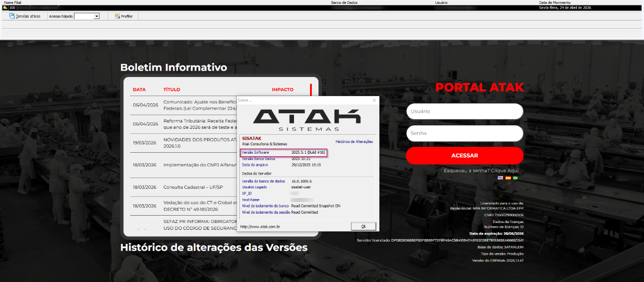
Task: Click the Data do arquivo value 29/12/2025 15:15
Action: (x=306, y=165)
